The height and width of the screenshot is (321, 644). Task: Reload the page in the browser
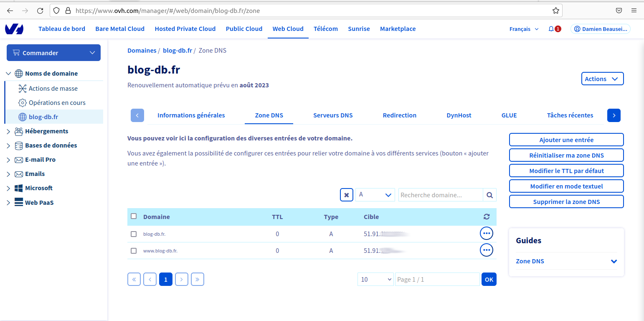(40, 10)
